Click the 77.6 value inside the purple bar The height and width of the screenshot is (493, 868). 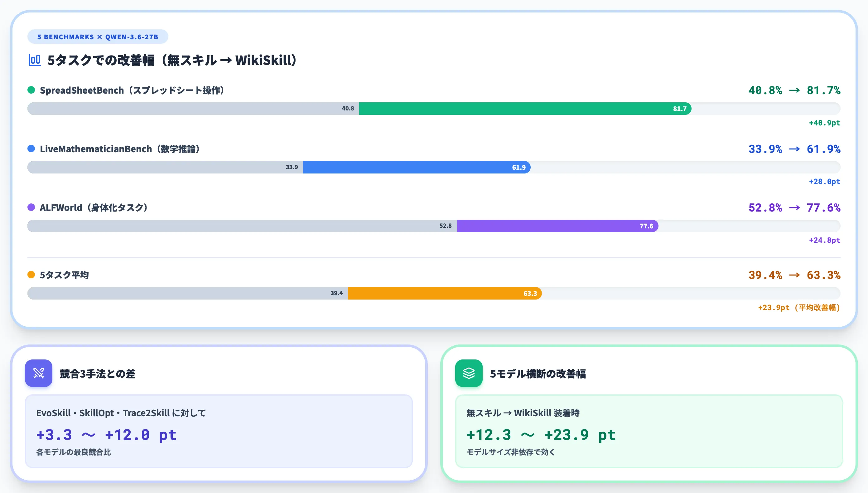point(646,226)
